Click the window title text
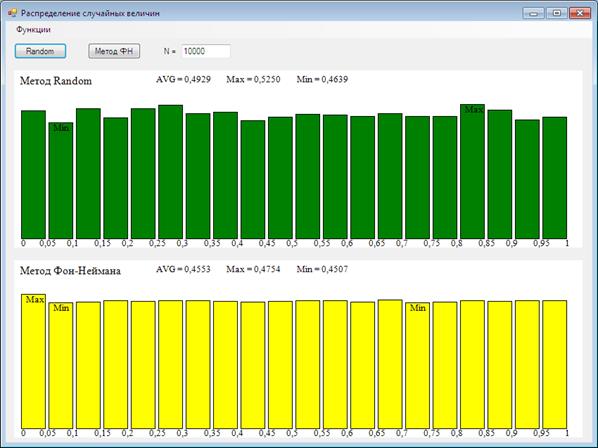This screenshot has height=448, width=598. pos(90,13)
